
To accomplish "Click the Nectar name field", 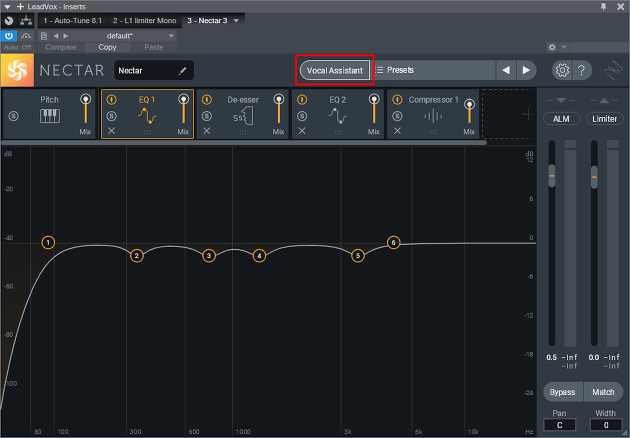I will [154, 70].
